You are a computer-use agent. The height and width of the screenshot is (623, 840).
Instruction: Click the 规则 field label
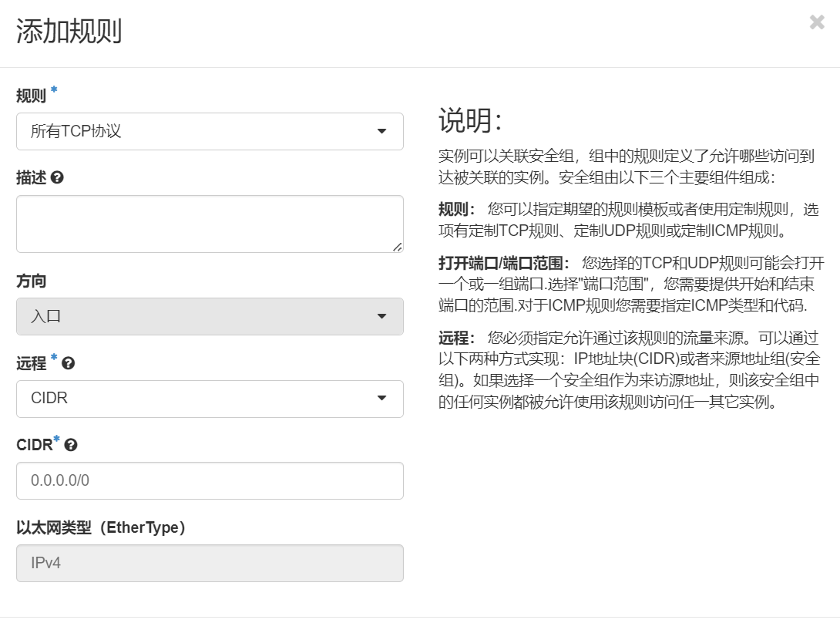[x=31, y=96]
